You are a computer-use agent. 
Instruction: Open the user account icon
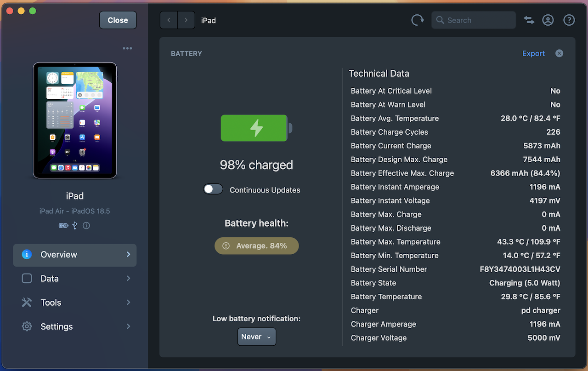point(548,20)
